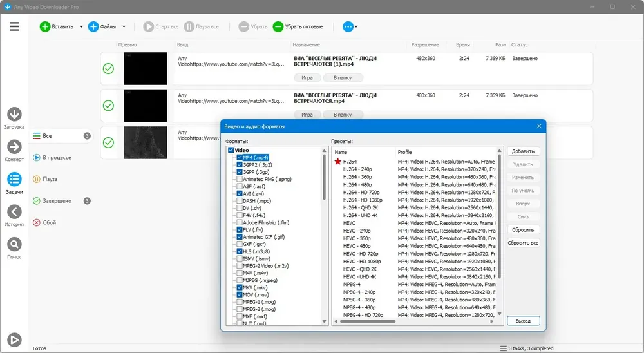Uncheck the AVI (.avi) checkbox
Image resolution: width=644 pixels, height=353 pixels.
coord(240,193)
